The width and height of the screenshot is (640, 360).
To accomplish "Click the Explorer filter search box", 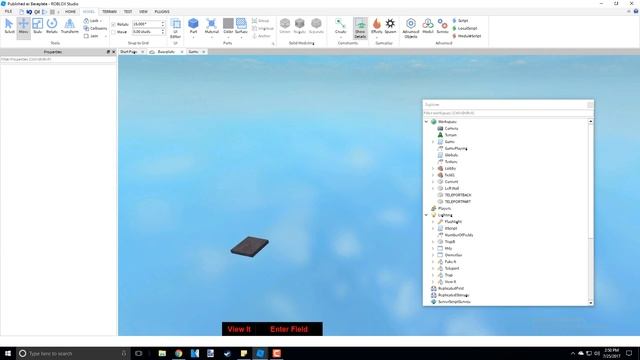I will pos(508,113).
